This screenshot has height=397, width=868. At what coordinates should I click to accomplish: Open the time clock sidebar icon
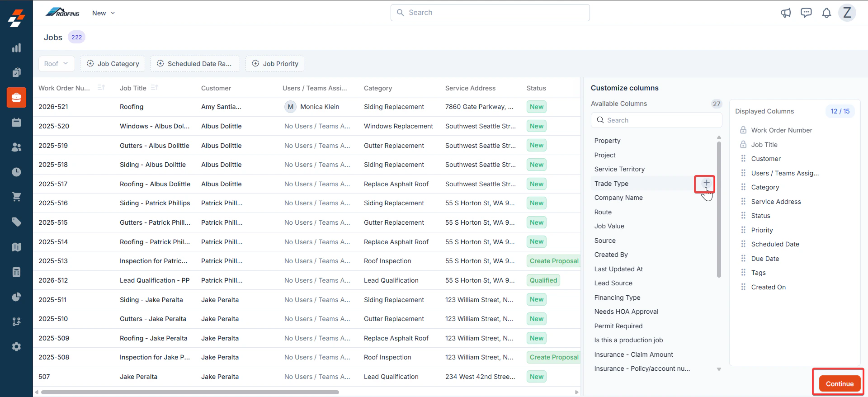tap(16, 172)
